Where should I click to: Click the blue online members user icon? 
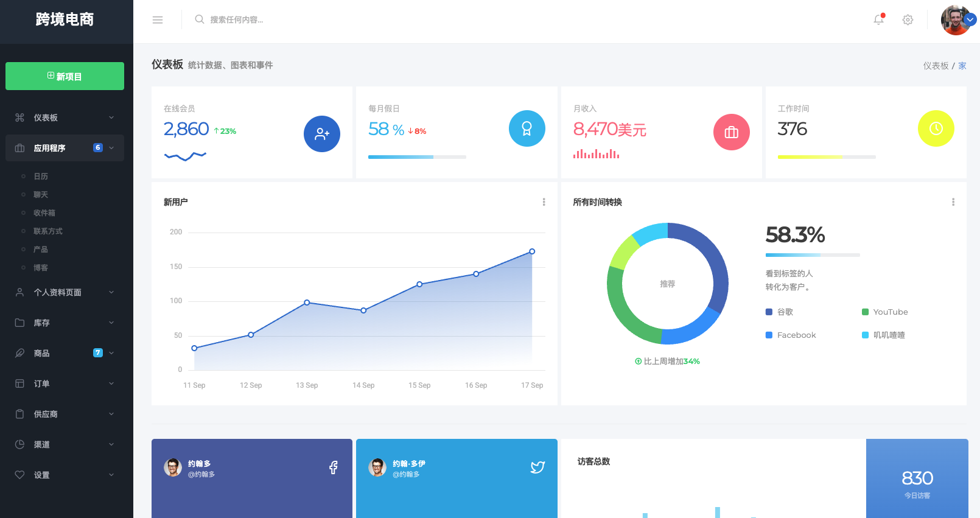(x=321, y=134)
